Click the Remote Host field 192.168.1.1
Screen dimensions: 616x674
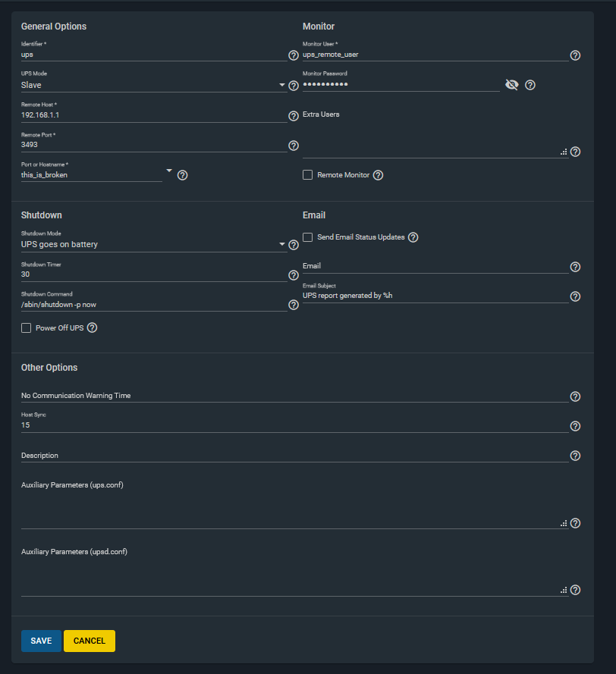pos(154,115)
